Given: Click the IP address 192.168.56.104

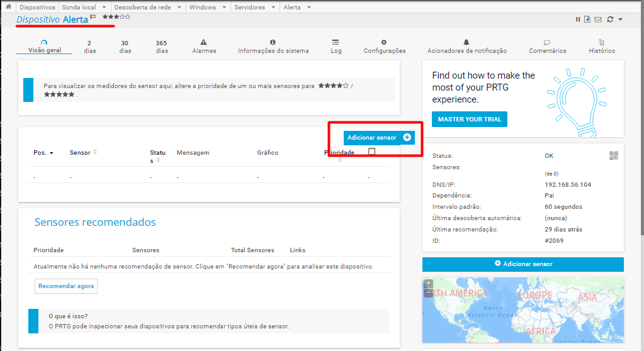Looking at the screenshot, I should pos(568,185).
